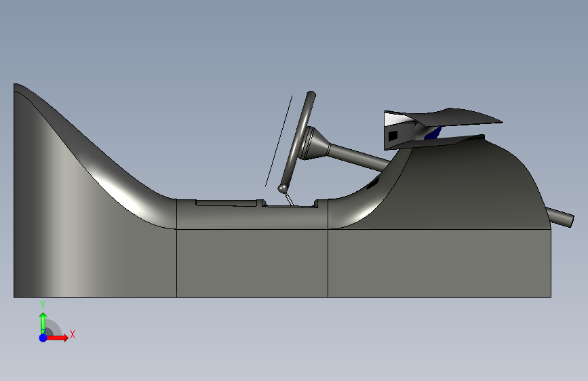Select the blue part inside the instrument pod

[x=433, y=133]
